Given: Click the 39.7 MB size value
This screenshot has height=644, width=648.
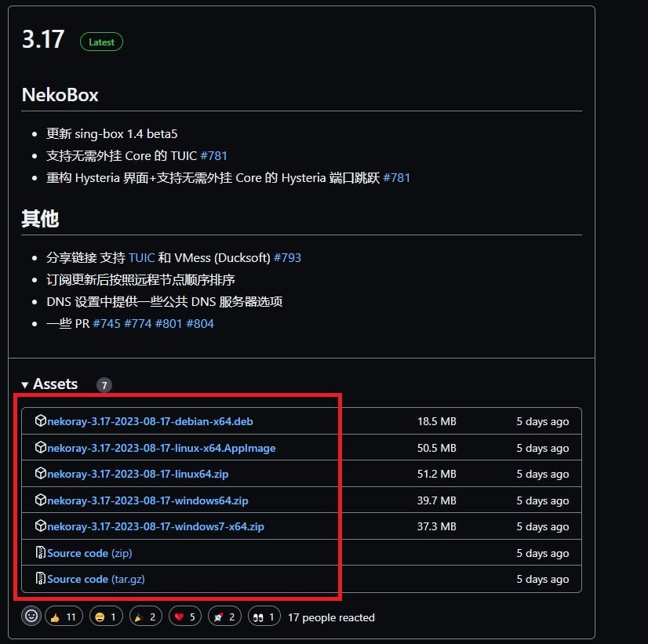Looking at the screenshot, I should click(x=436, y=500).
